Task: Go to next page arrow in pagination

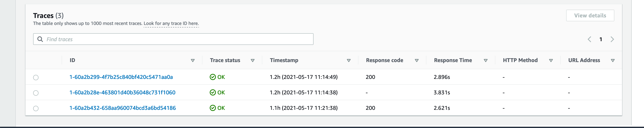Action: tap(612, 39)
